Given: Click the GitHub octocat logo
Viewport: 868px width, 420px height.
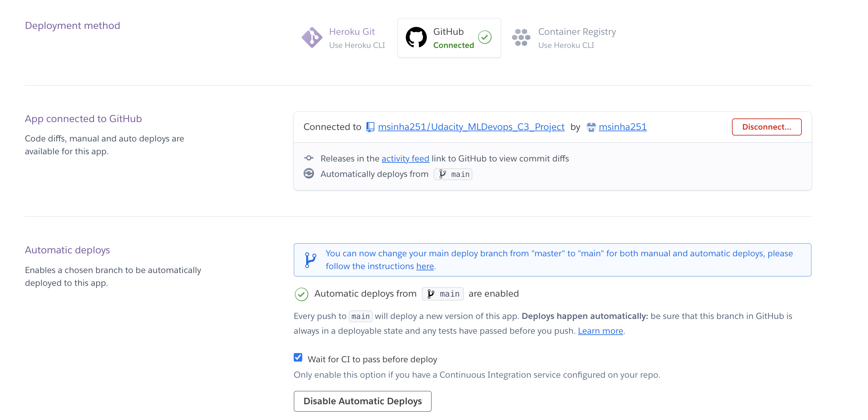Looking at the screenshot, I should pos(416,37).
